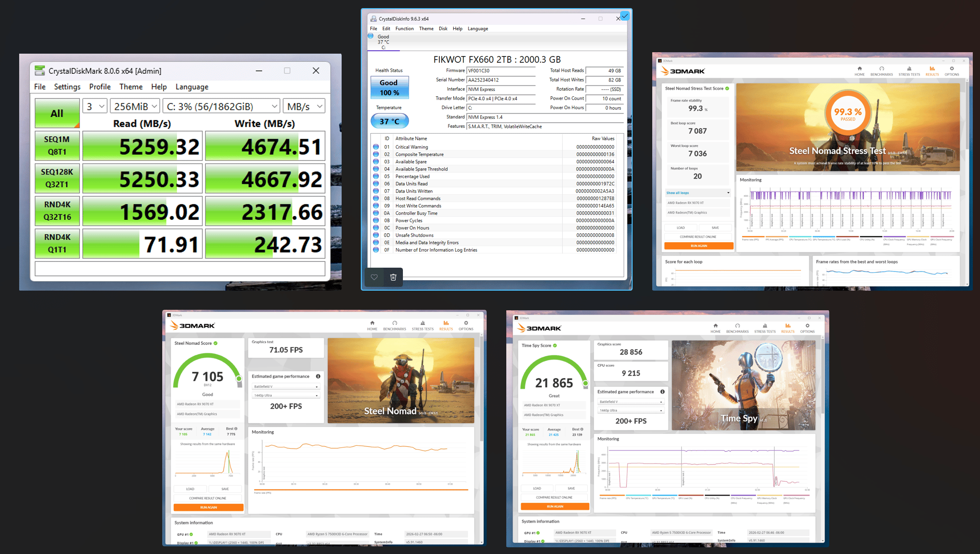The height and width of the screenshot is (554, 980).
Task: Open Battlefield V dropdown in Time Spy window
Action: click(631, 402)
